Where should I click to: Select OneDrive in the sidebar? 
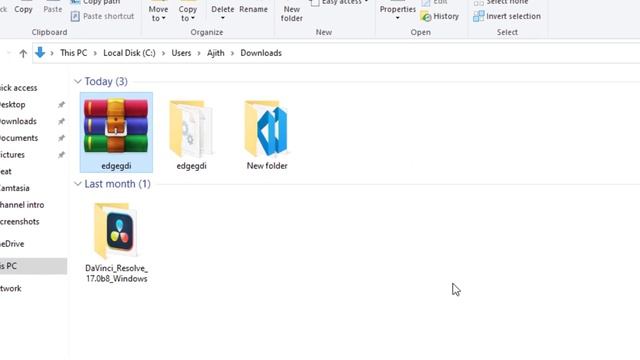point(12,244)
